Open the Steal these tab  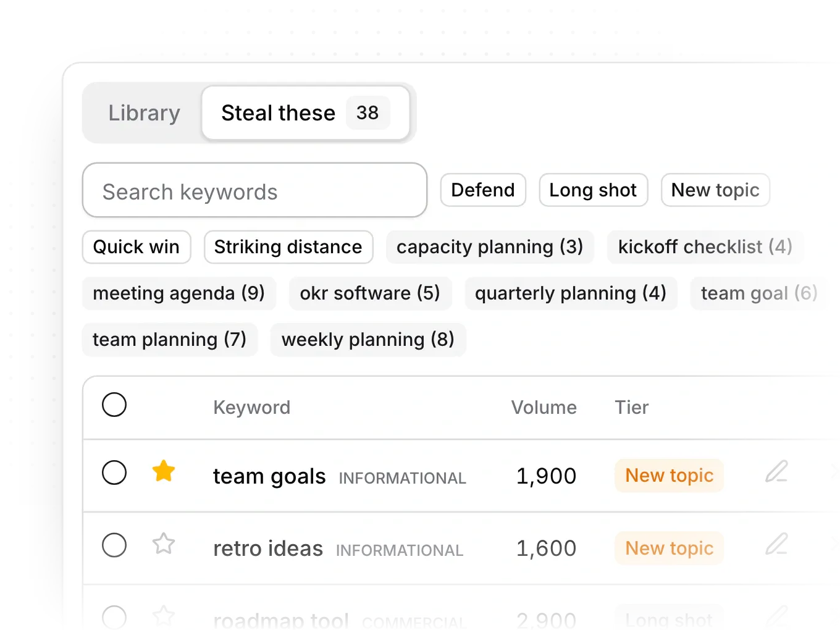(306, 113)
